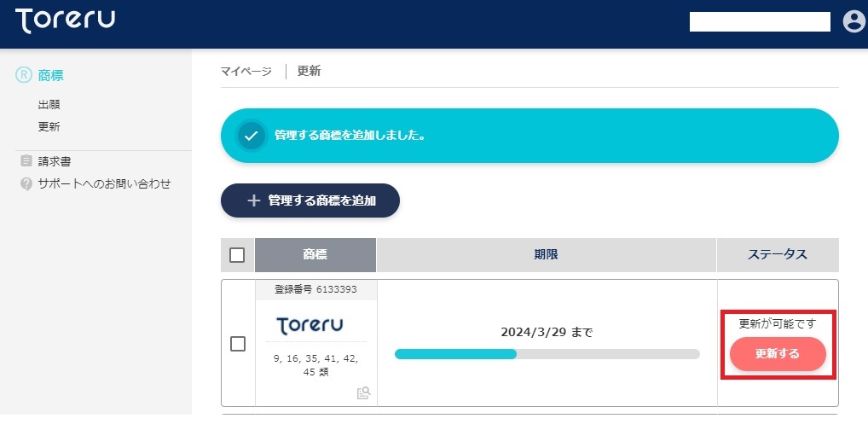Click the deadline progress bar
Viewport: 868px width, 430px height.
click(547, 354)
